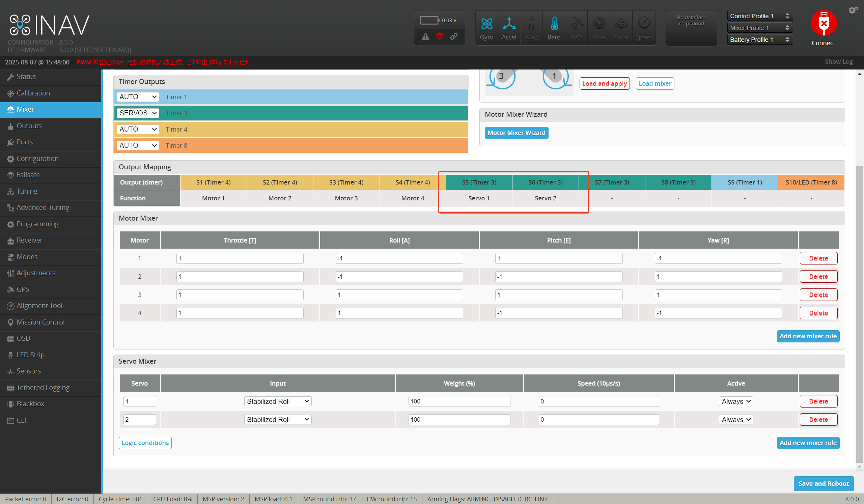Open the Receiver tab

(x=51, y=240)
